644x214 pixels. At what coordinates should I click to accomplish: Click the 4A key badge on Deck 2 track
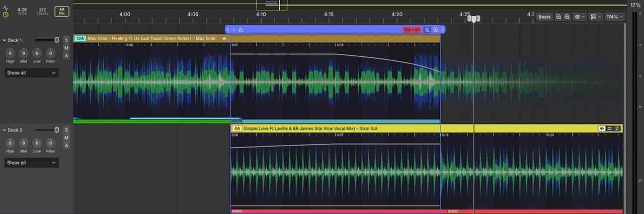[x=237, y=128]
